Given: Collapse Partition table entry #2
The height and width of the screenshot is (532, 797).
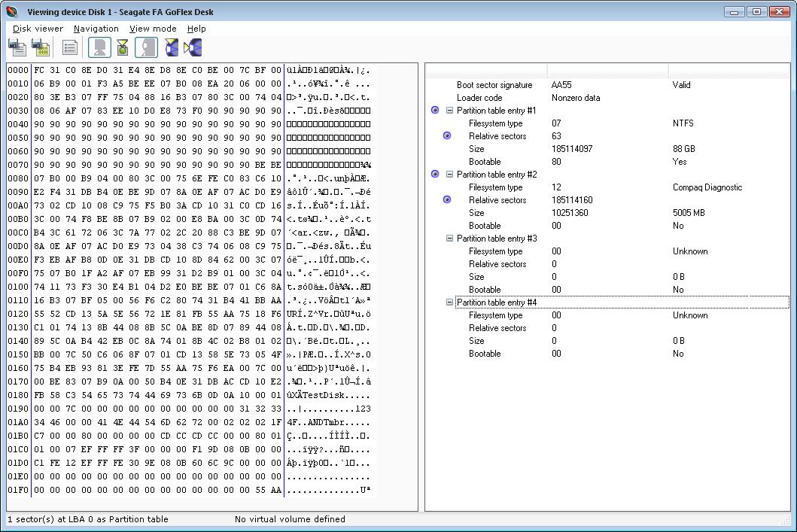Looking at the screenshot, I should pos(449,175).
